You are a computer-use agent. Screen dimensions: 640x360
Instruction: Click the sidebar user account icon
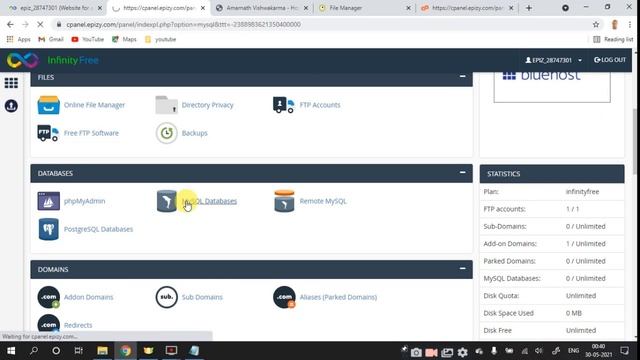pyautogui.click(x=11, y=106)
